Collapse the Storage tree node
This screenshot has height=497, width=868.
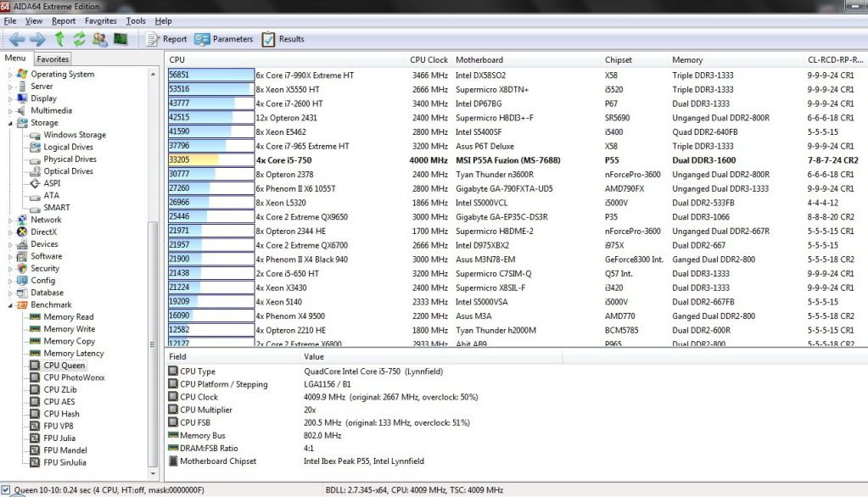click(x=10, y=123)
